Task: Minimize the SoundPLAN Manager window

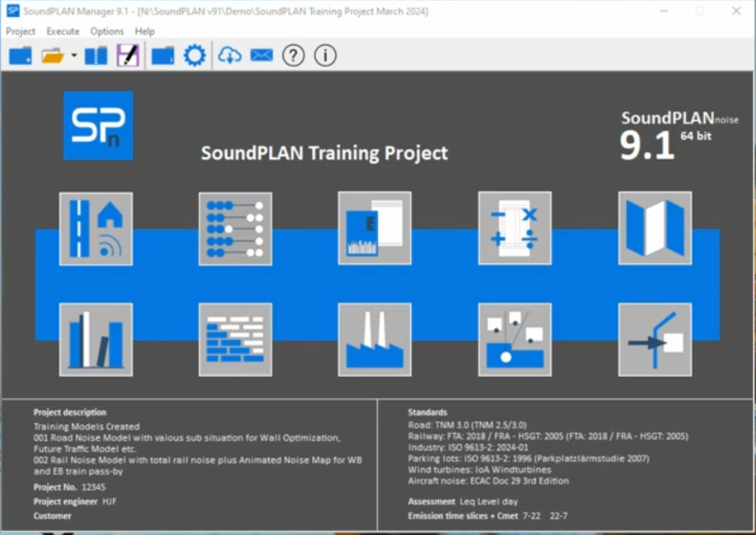Action: 664,11
